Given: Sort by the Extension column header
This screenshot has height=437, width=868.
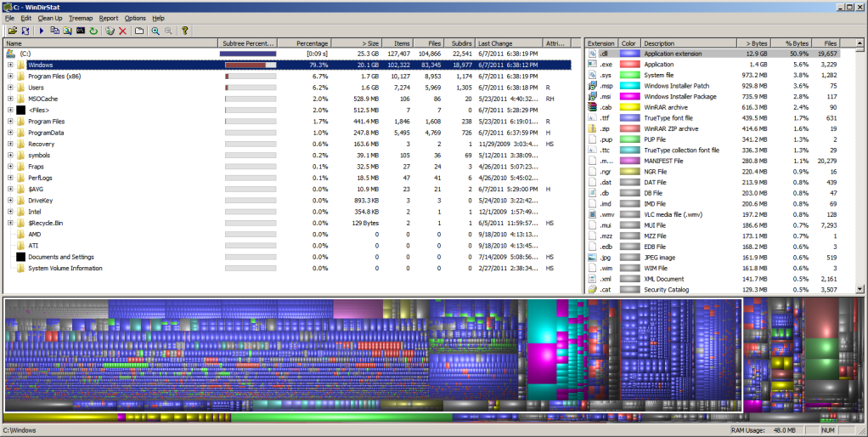Looking at the screenshot, I should pos(601,43).
